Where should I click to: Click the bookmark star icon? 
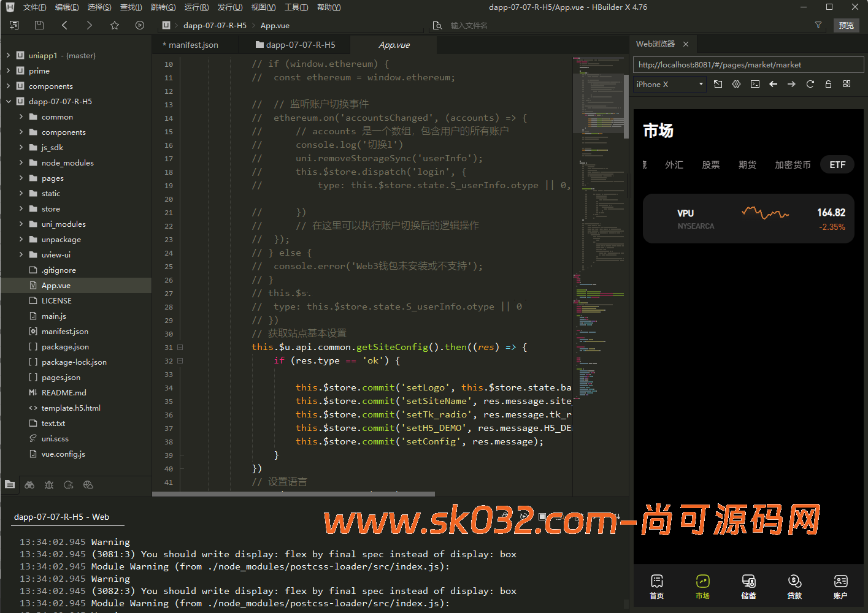pyautogui.click(x=115, y=25)
